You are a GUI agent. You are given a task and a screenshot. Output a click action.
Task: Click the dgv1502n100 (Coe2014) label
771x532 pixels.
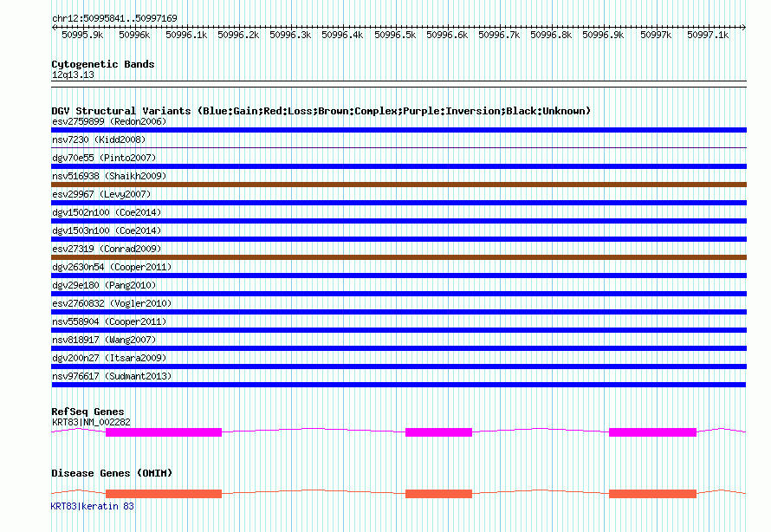(x=107, y=212)
